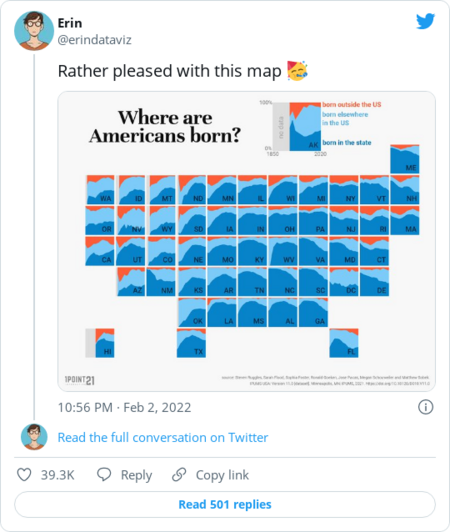
Task: Click the Alaska AK legend chart
Action: [x=305, y=127]
